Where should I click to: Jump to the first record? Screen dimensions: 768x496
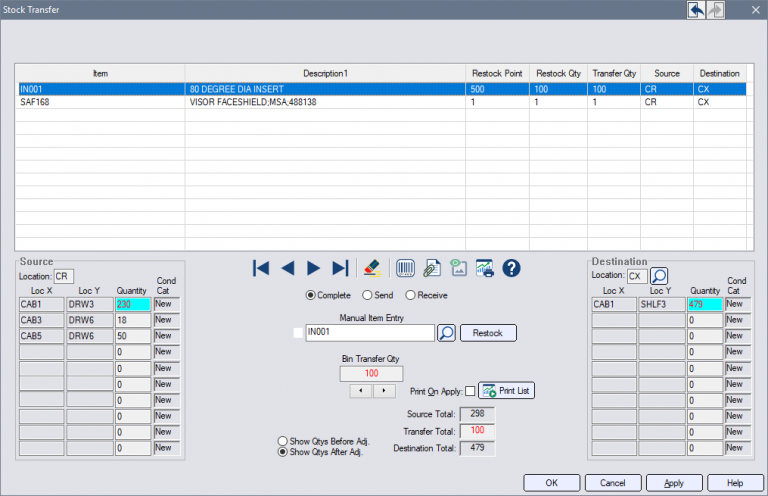pyautogui.click(x=261, y=268)
